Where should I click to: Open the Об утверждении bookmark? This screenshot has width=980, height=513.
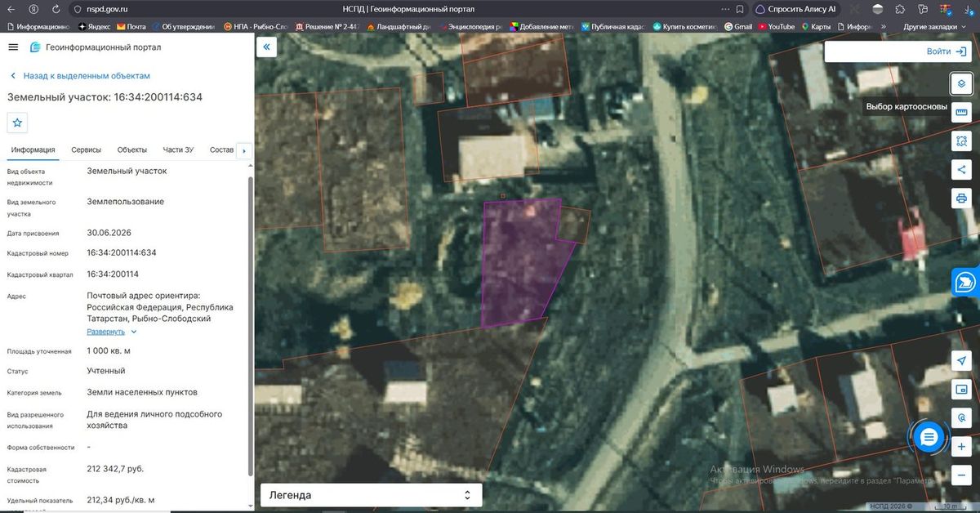(x=183, y=26)
